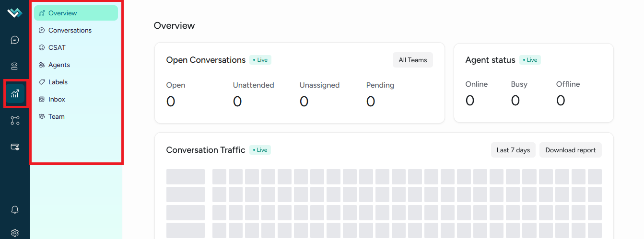Click the Pending count label

tap(380, 85)
